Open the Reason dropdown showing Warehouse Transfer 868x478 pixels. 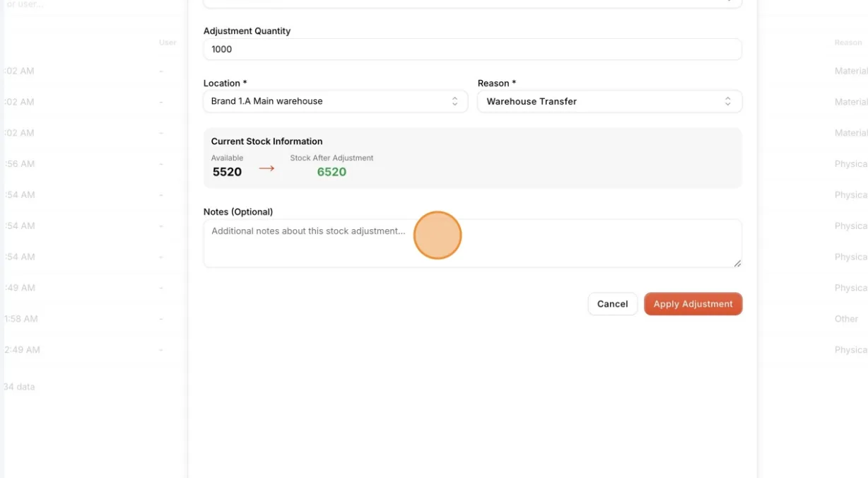[609, 101]
